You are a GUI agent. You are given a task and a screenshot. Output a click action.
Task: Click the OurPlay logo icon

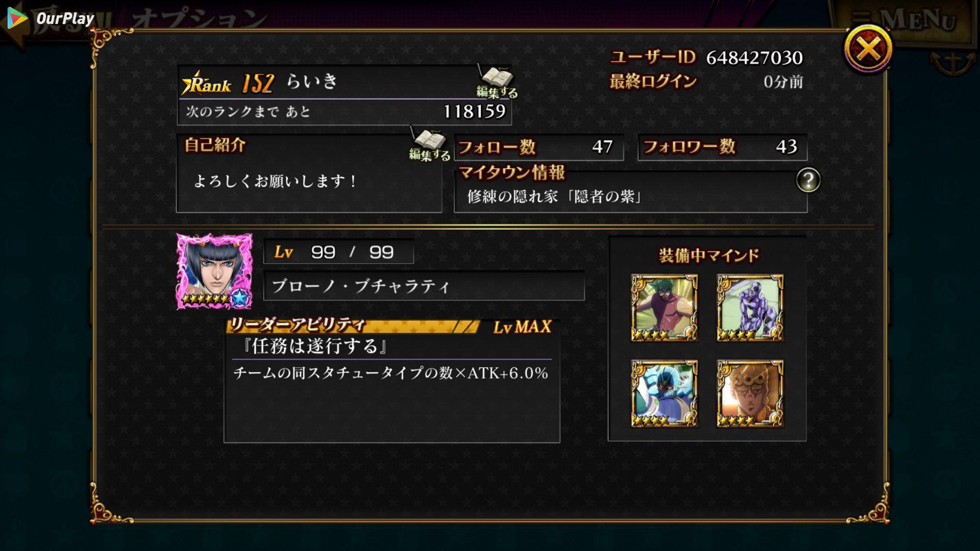[x=17, y=19]
